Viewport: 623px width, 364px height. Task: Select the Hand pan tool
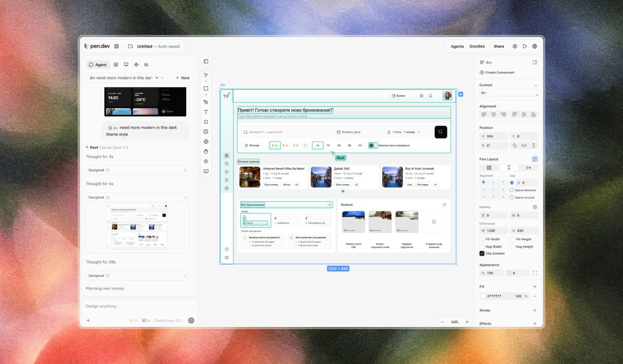pos(206,151)
